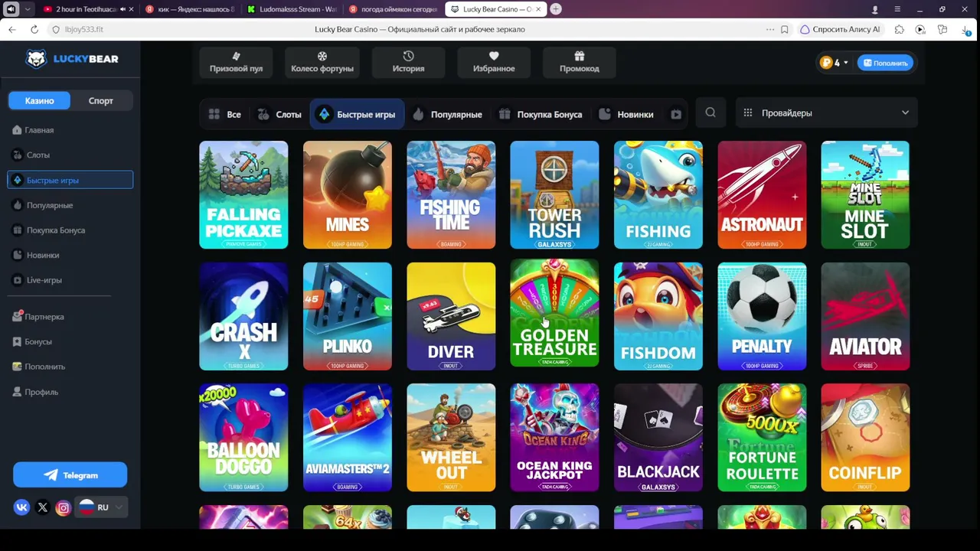Open the Aviator game thumbnail
This screenshot has width=980, height=551.
coord(865,316)
